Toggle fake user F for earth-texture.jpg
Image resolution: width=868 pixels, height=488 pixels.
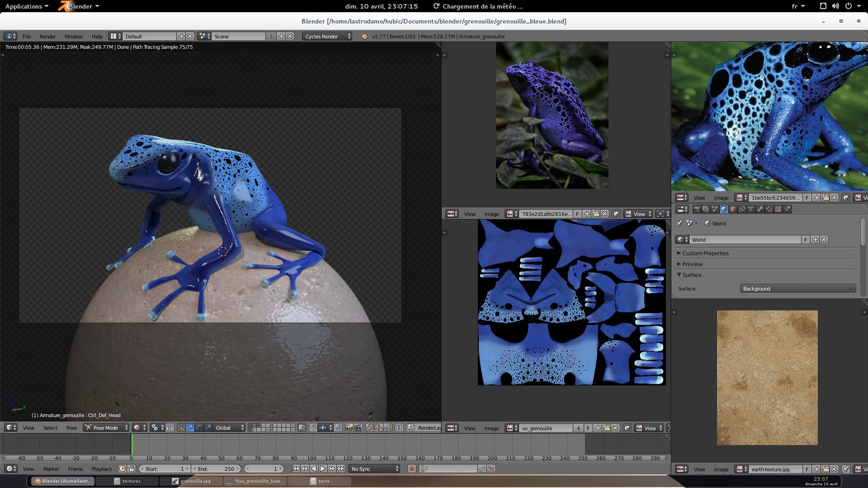(807, 469)
